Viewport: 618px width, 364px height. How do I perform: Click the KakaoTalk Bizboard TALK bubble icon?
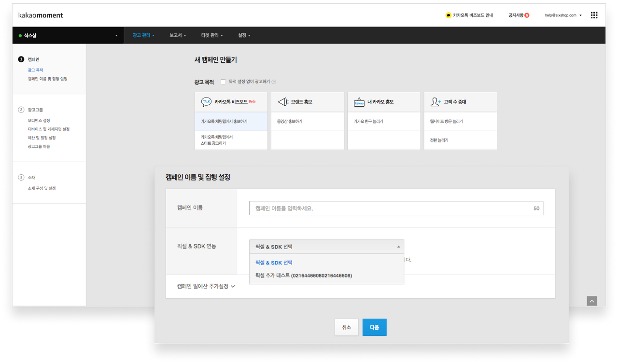206,102
